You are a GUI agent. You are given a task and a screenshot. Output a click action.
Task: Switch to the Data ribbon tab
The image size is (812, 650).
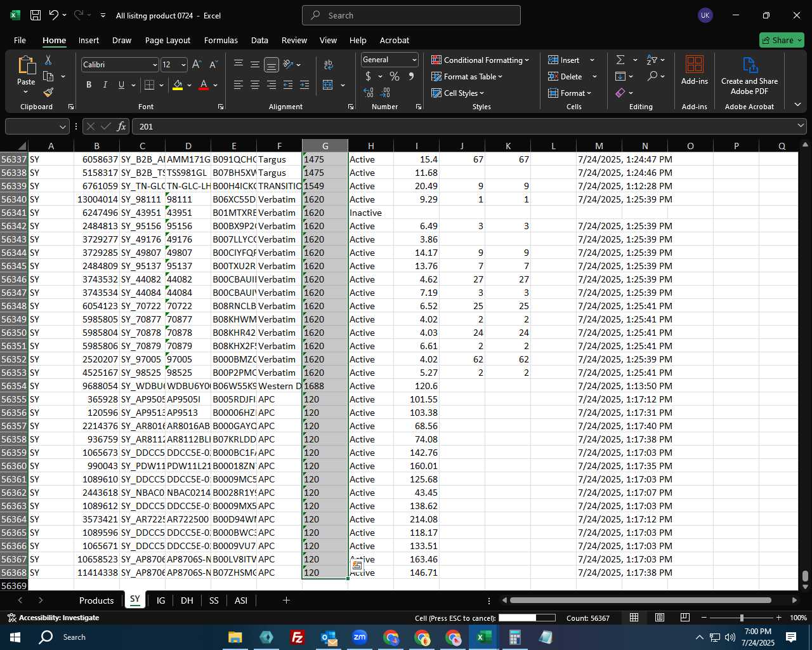click(x=259, y=40)
